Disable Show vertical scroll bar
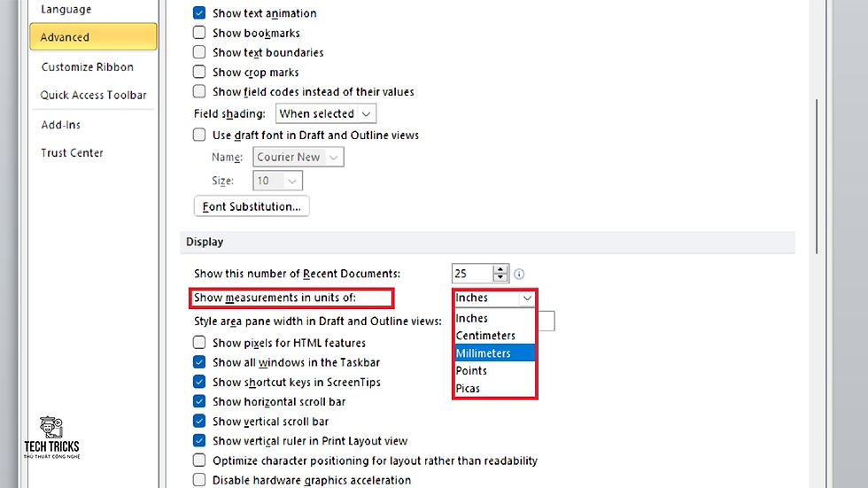 pyautogui.click(x=199, y=421)
